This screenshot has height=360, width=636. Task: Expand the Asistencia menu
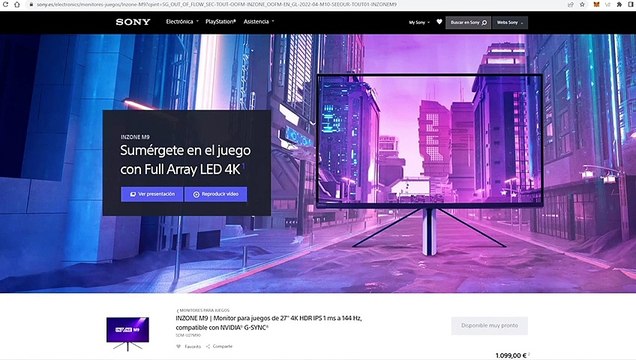coord(259,21)
